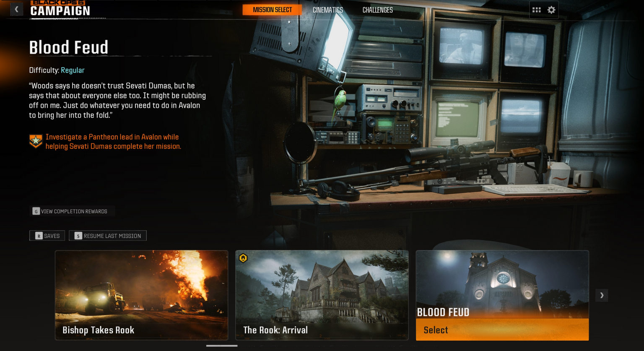Click the S key icon for resume

click(x=78, y=236)
